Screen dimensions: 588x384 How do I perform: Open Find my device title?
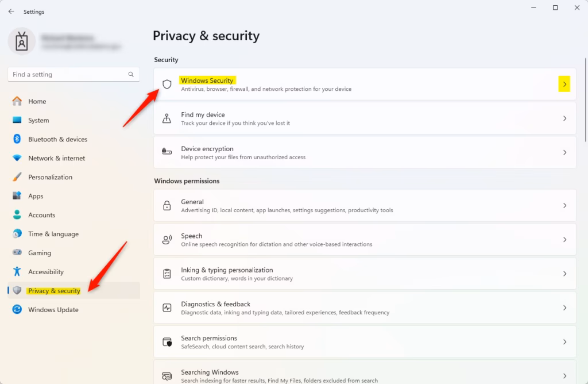(203, 114)
